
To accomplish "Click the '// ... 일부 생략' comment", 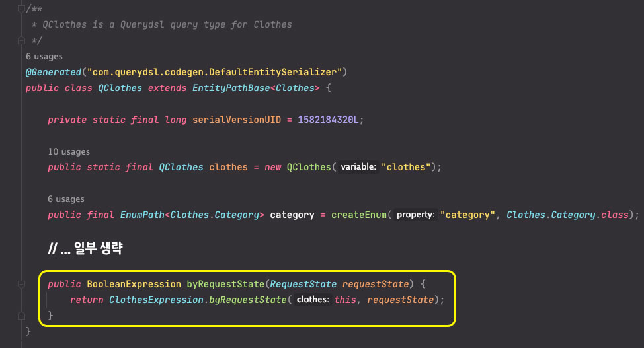I will 85,248.
